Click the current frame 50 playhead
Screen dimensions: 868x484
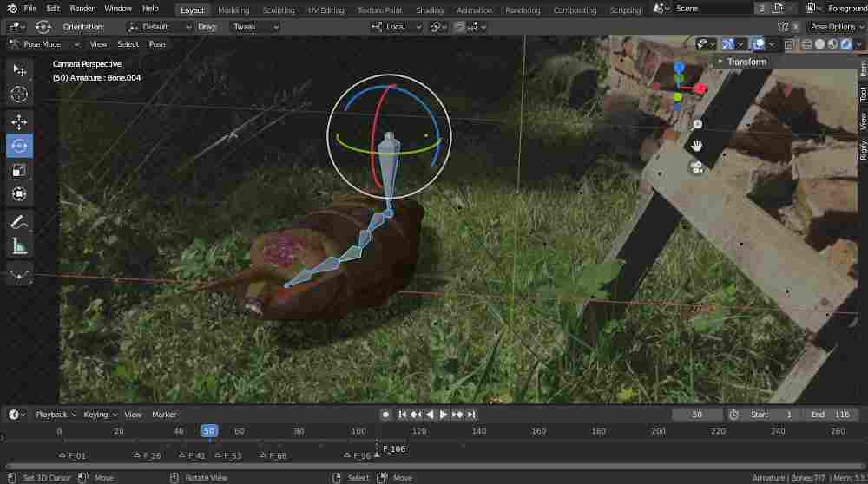pos(209,431)
